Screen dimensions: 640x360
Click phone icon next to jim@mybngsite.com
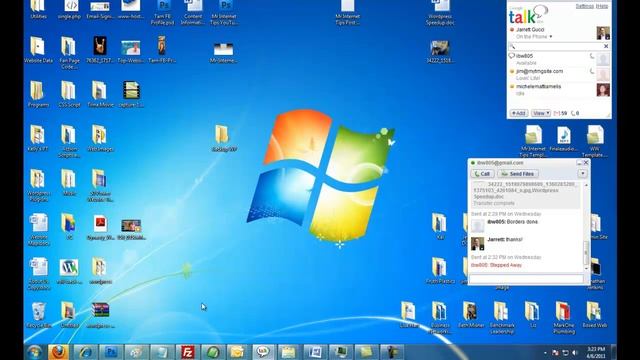tap(591, 71)
